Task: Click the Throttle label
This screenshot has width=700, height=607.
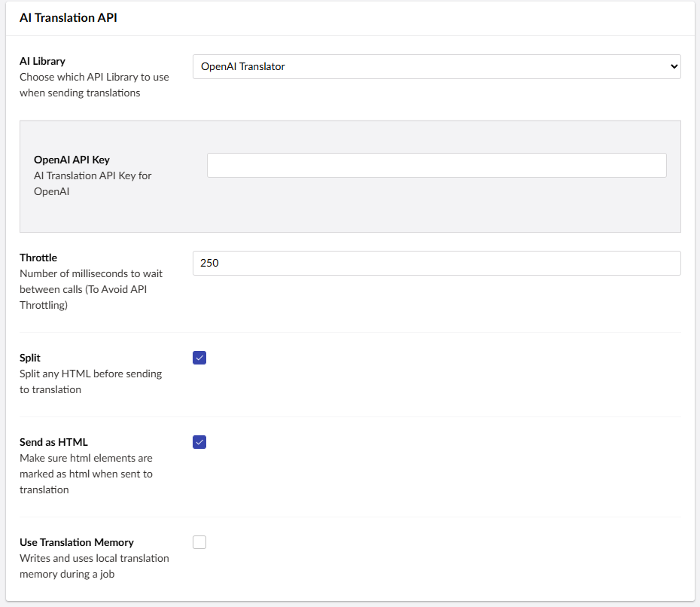Action: pyautogui.click(x=38, y=258)
